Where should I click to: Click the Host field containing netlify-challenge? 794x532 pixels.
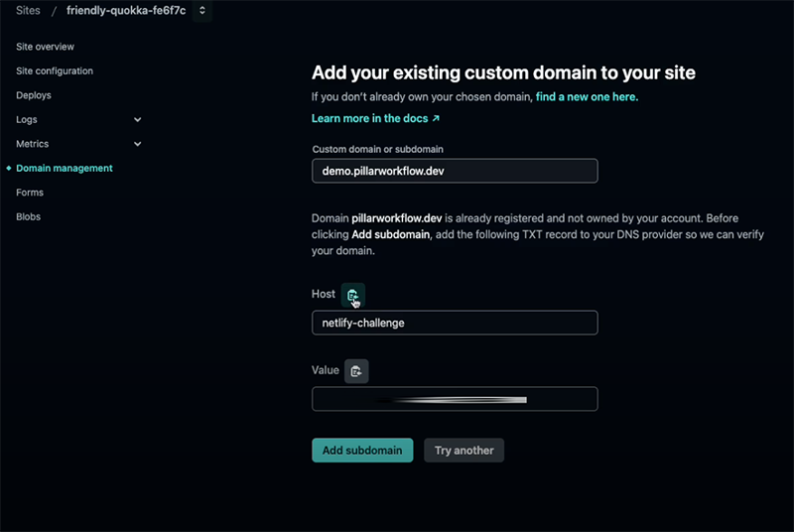(455, 323)
